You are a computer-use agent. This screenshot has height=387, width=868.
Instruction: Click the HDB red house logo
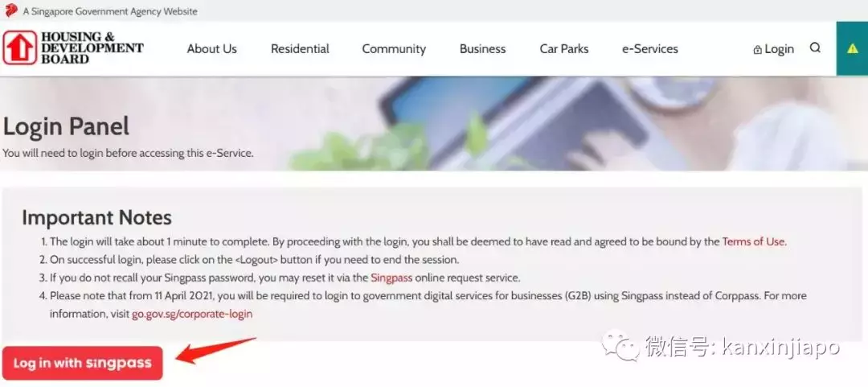tap(20, 47)
